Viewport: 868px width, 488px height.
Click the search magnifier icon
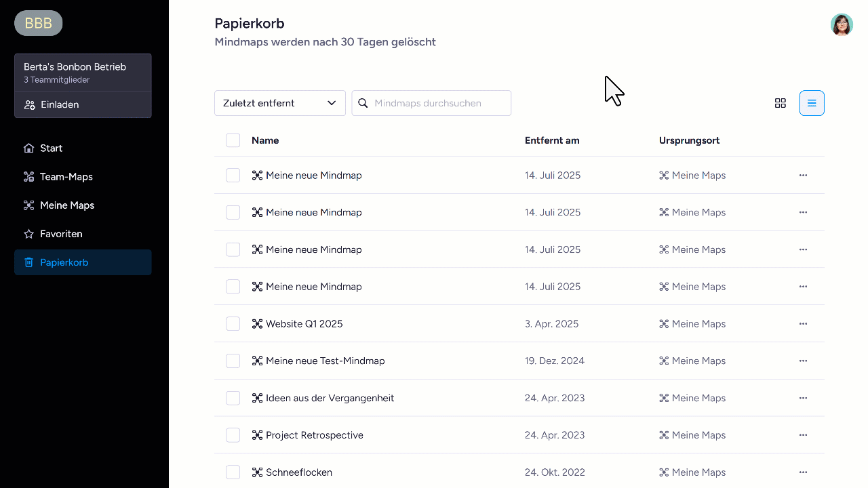coord(363,103)
